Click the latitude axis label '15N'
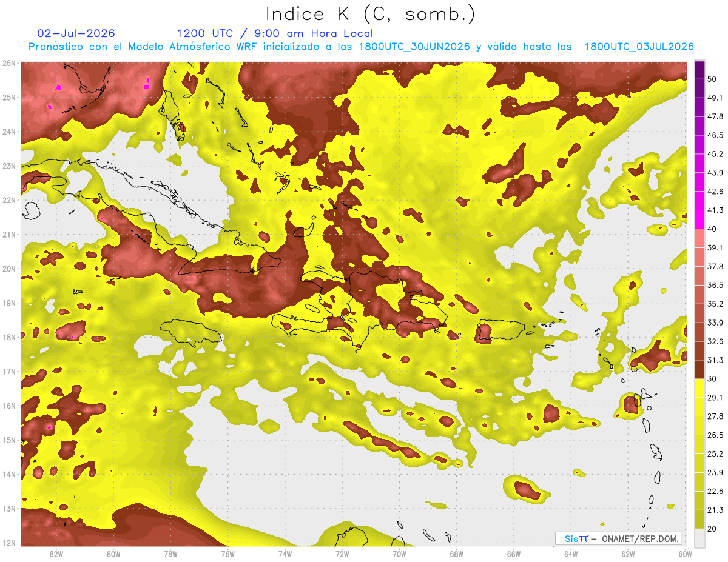This screenshot has height=562, width=728. point(8,440)
